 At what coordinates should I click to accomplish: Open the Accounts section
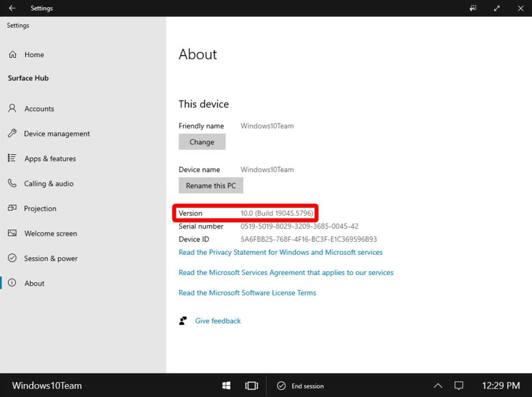pyautogui.click(x=83, y=108)
